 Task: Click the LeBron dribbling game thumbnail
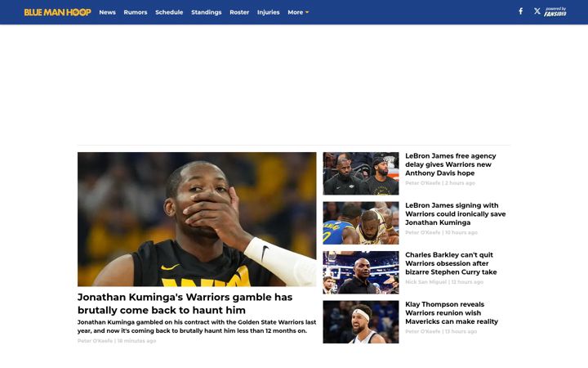click(x=361, y=222)
